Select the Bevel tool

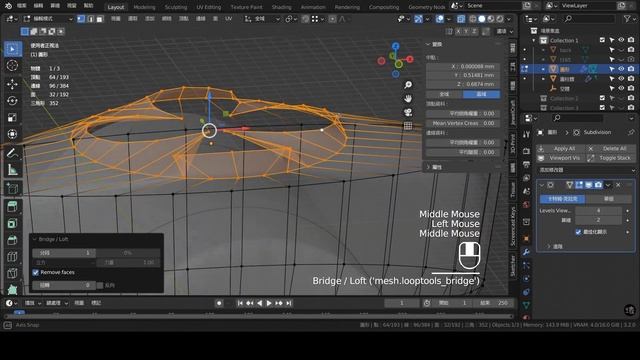pos(12,240)
